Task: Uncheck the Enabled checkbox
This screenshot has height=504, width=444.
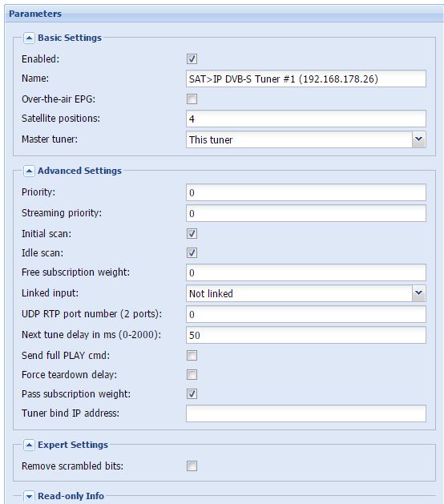Action: point(192,58)
